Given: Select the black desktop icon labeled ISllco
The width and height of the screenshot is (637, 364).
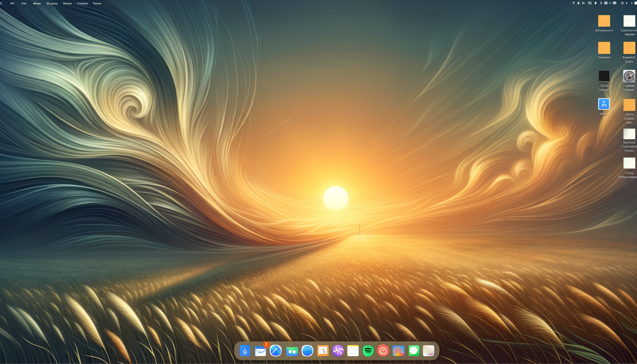Looking at the screenshot, I should 604,76.
